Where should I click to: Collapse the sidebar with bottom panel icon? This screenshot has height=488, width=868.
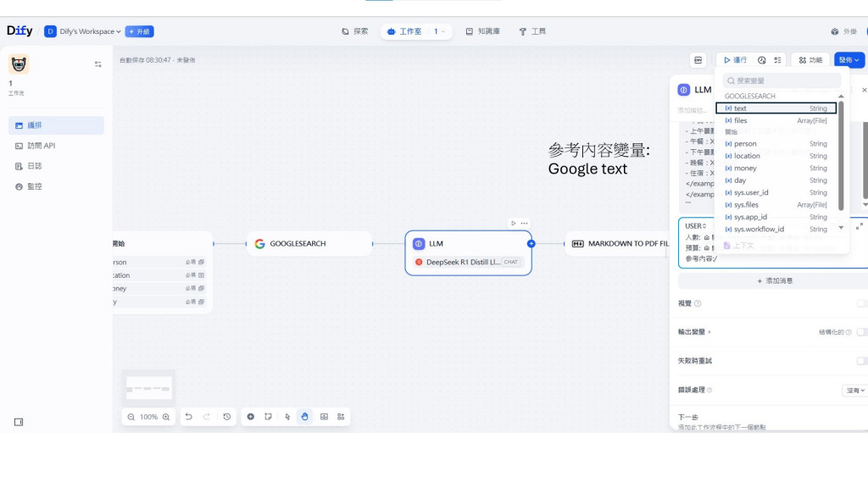pyautogui.click(x=19, y=422)
